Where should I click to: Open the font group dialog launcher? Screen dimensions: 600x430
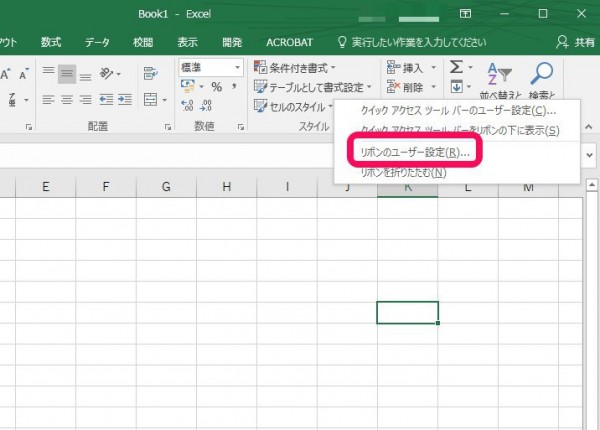click(29, 127)
